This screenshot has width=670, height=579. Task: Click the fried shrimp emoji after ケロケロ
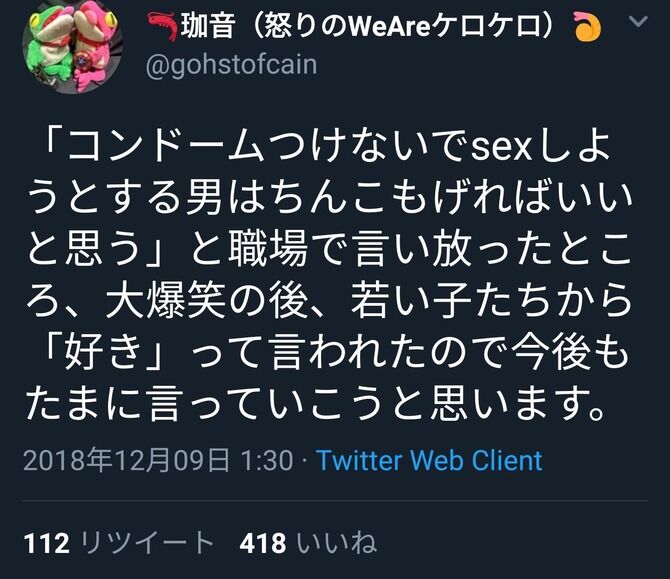click(x=588, y=26)
